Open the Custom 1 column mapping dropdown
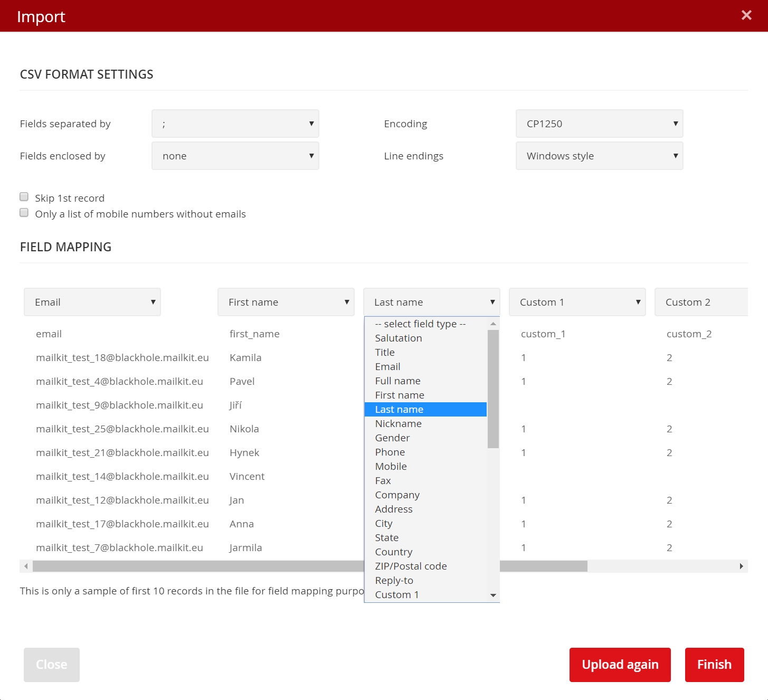 577,302
